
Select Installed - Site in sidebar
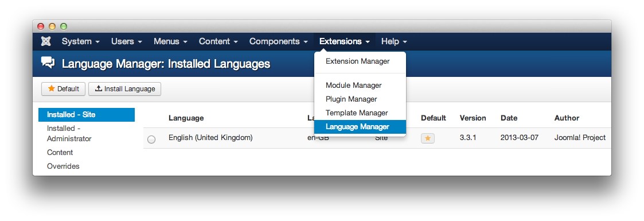[x=86, y=115]
